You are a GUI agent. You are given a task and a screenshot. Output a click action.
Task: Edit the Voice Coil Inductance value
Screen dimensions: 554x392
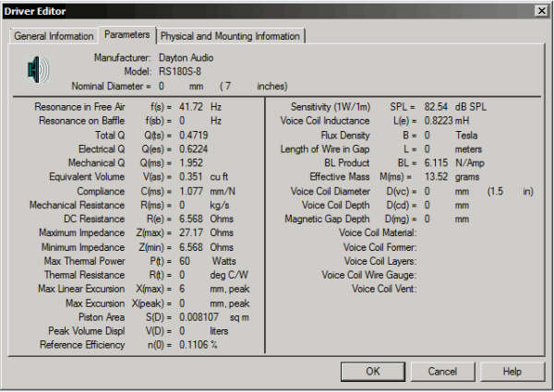coord(441,121)
